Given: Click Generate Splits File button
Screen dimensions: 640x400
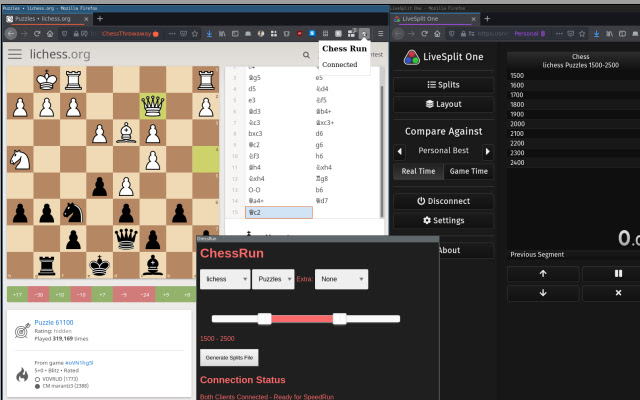Looking at the screenshot, I should click(229, 358).
